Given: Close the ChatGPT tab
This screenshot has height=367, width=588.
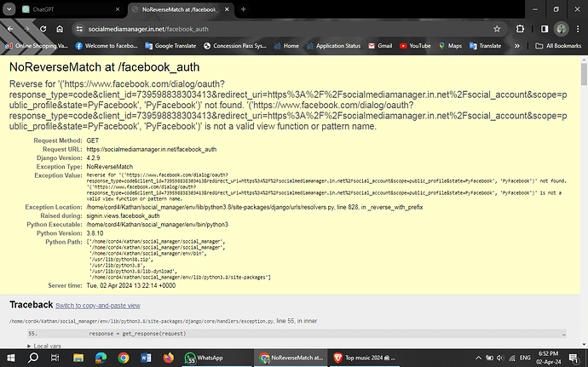Looking at the screenshot, I should click(118, 9).
